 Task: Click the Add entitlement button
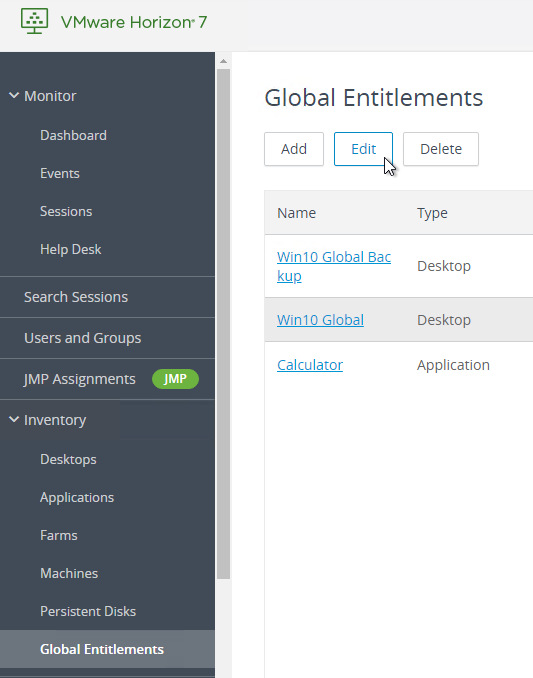(294, 149)
